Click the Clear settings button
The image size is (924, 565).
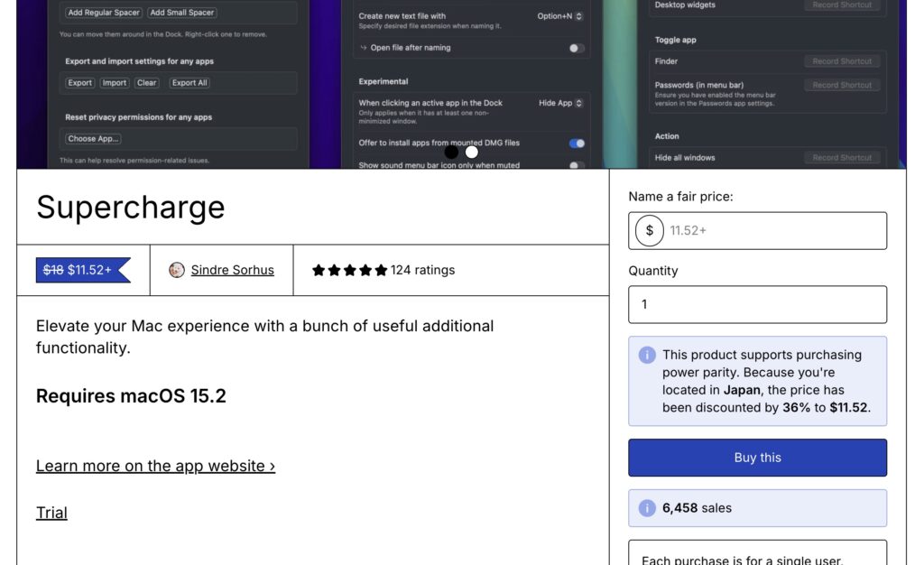pos(147,83)
